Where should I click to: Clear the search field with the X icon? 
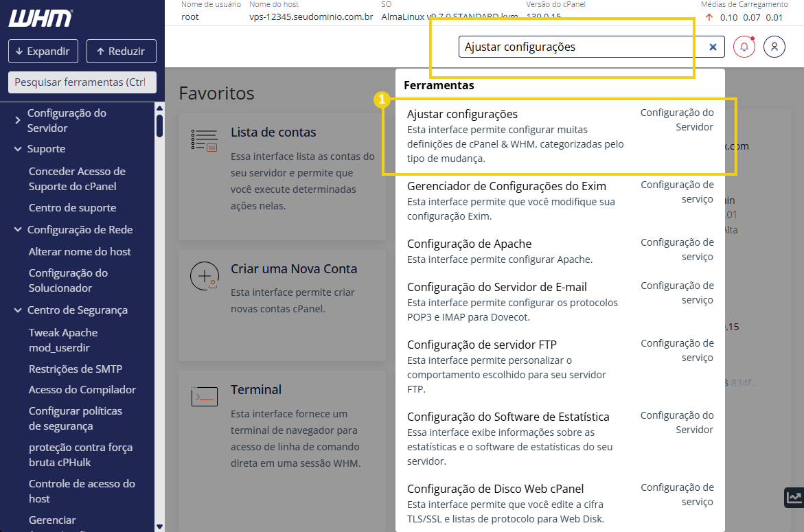(x=713, y=47)
